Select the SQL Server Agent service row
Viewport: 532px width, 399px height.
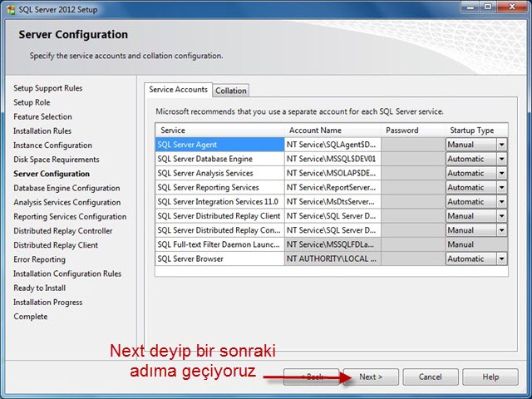pos(219,145)
